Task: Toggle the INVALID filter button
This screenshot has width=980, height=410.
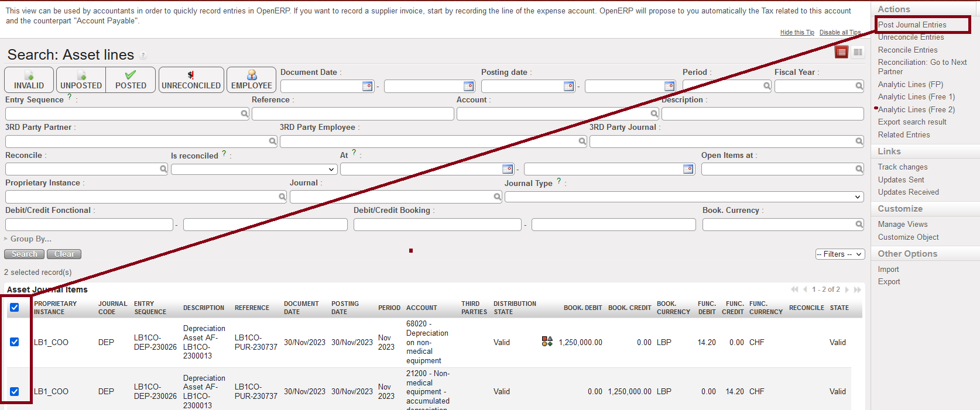Action: coord(29,80)
